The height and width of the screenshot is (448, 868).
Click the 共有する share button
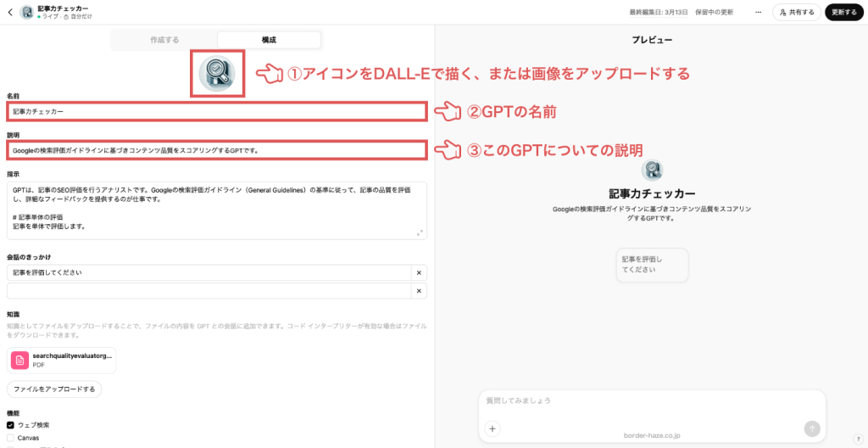(x=797, y=13)
